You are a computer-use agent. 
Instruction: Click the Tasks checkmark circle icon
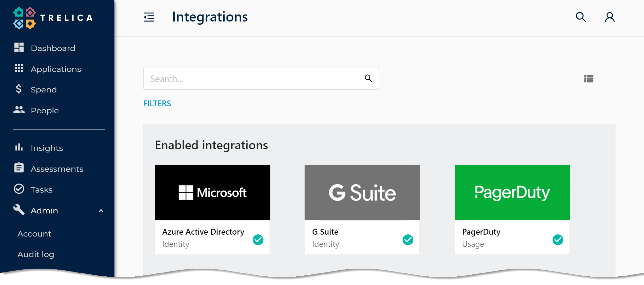tap(19, 189)
